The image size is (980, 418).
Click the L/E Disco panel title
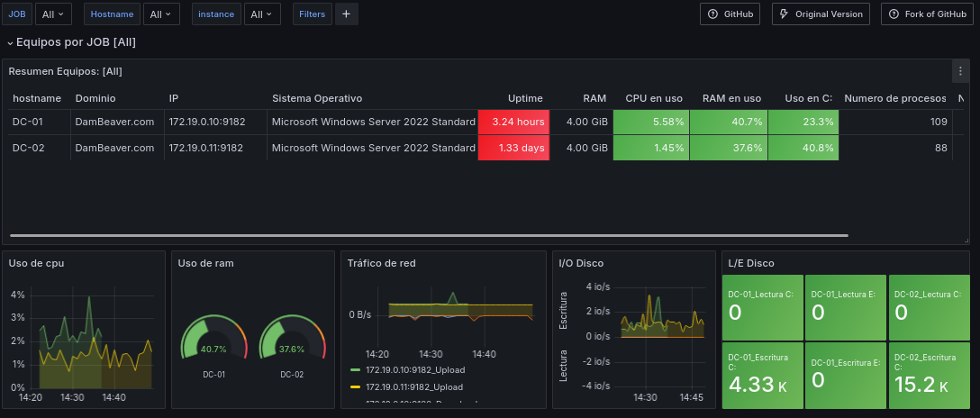coord(751,263)
